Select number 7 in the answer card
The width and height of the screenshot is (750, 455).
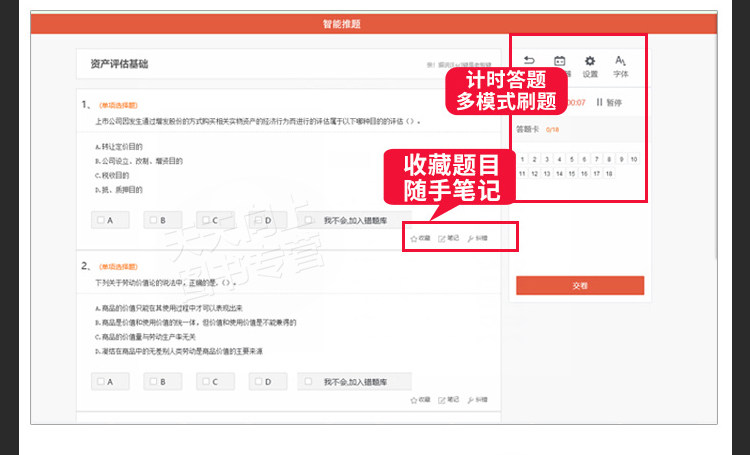click(596, 159)
